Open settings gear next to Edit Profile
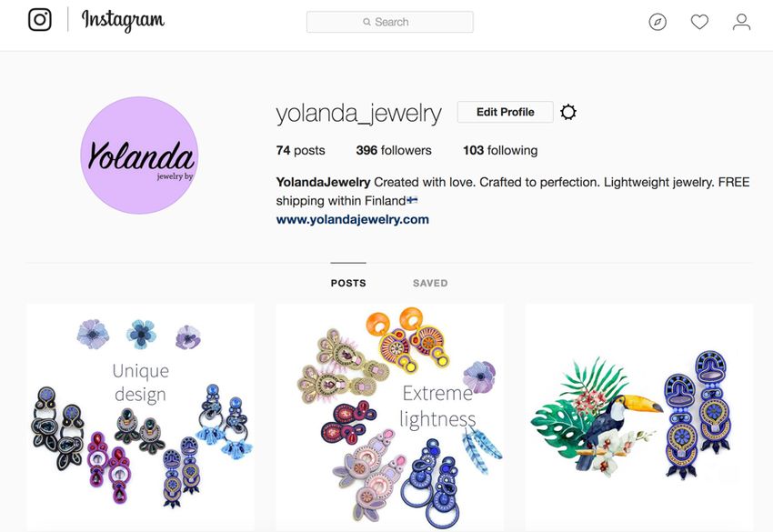773x532 pixels. (567, 113)
